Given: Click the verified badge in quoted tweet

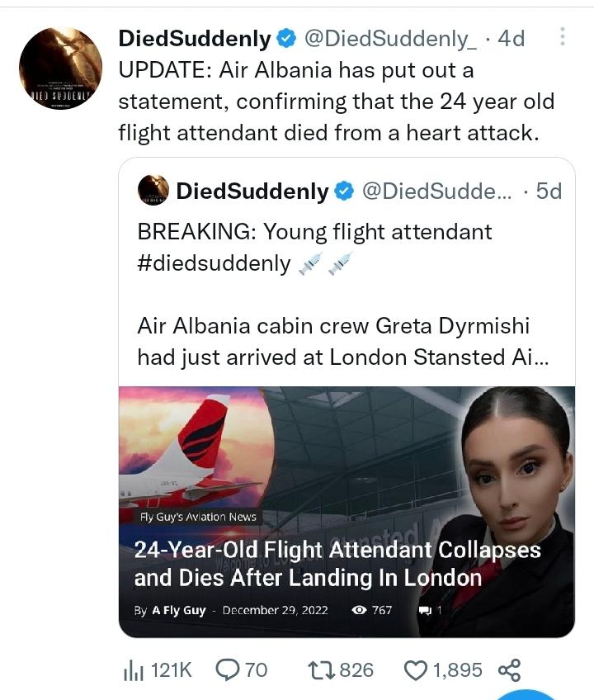Looking at the screenshot, I should point(344,192).
